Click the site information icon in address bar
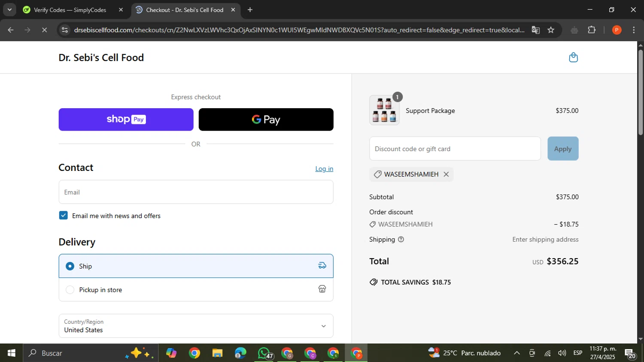 pos(65,30)
